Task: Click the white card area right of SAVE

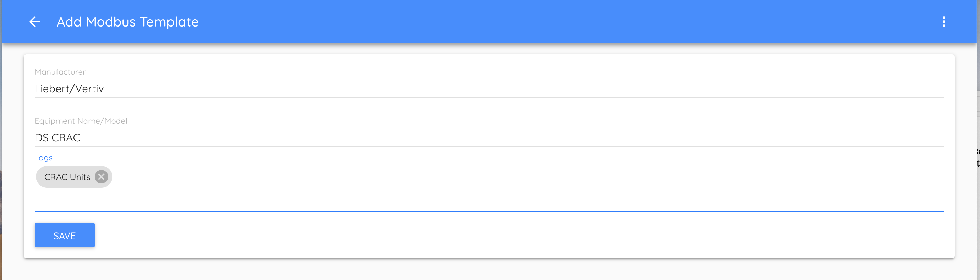Action: pyautogui.click(x=494, y=235)
